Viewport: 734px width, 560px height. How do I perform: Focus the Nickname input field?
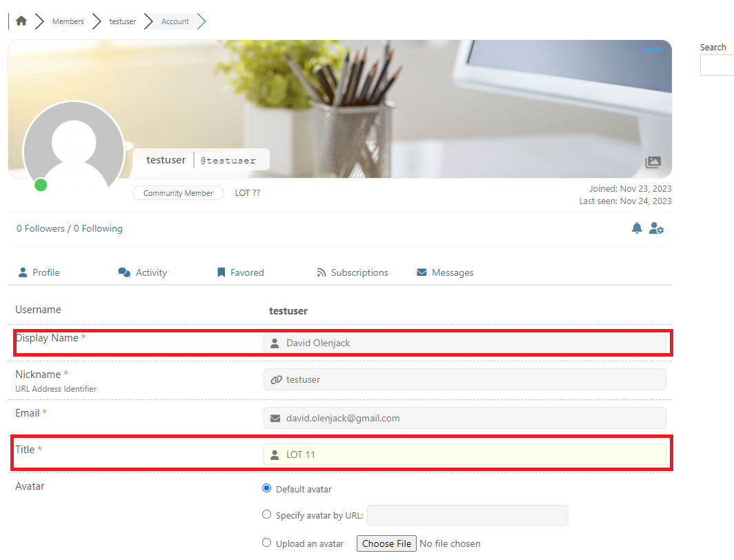[465, 379]
